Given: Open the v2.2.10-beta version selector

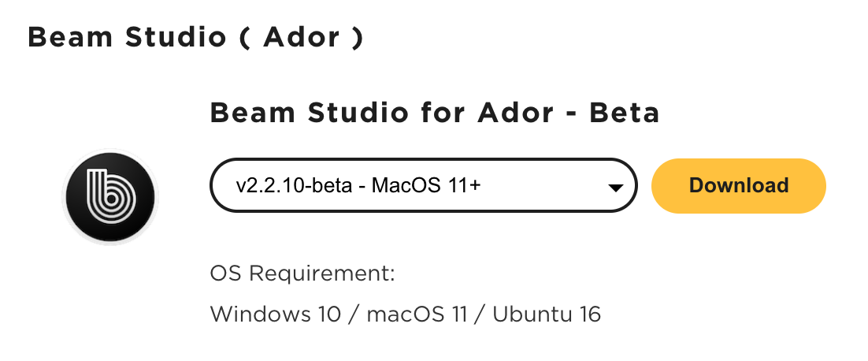Looking at the screenshot, I should click(424, 185).
